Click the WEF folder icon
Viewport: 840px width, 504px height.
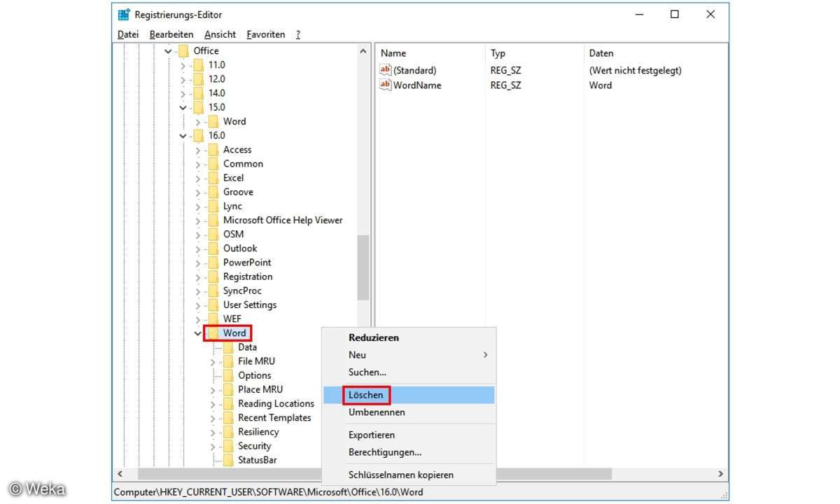(213, 318)
